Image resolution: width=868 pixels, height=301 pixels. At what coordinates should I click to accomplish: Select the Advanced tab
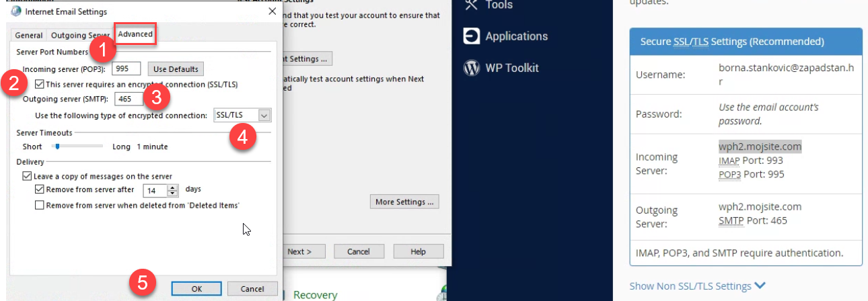(135, 34)
